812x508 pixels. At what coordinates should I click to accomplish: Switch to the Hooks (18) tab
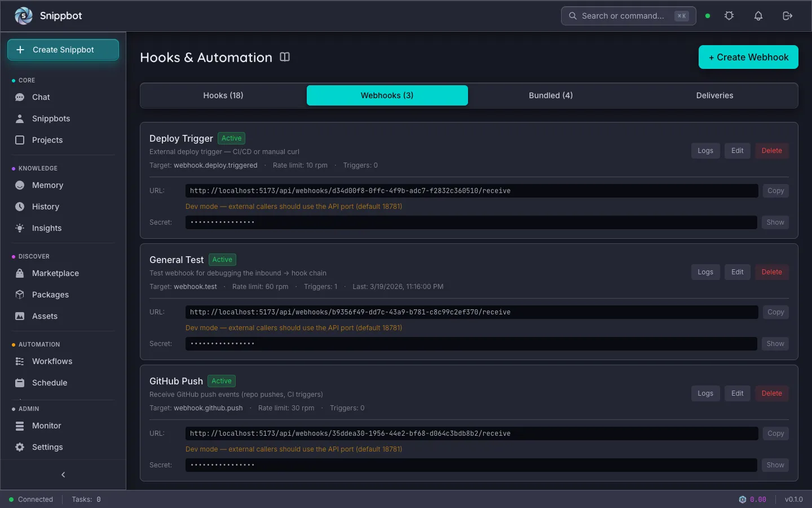pyautogui.click(x=223, y=95)
